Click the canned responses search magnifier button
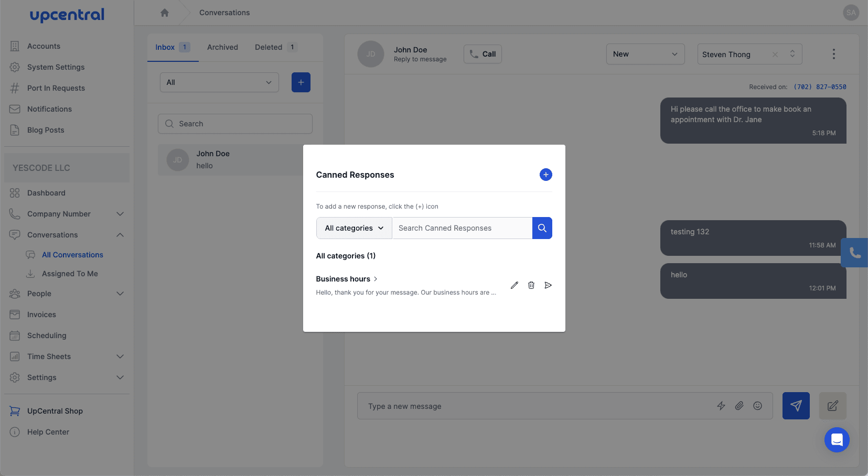 point(542,228)
